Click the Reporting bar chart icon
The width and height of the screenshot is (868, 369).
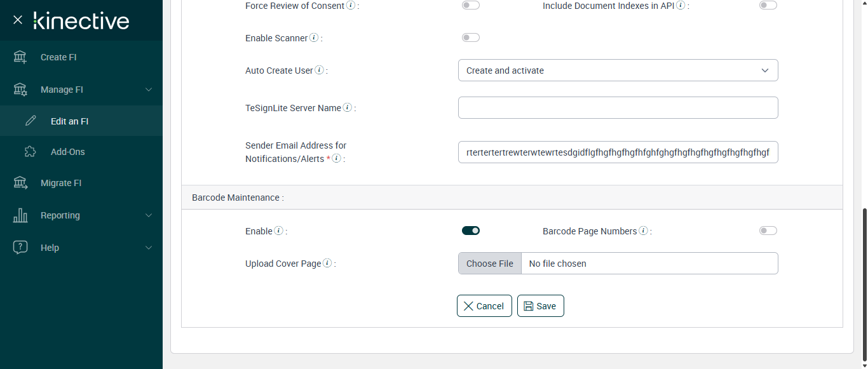[20, 215]
